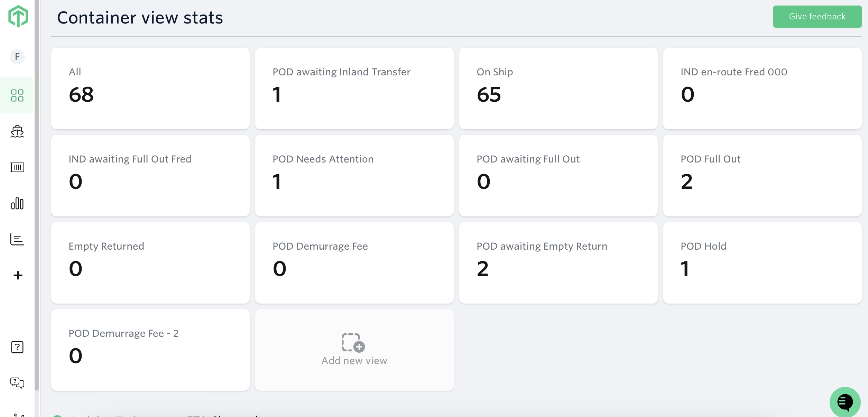Click the green company logo icon
868x417 pixels.
coord(18,16)
